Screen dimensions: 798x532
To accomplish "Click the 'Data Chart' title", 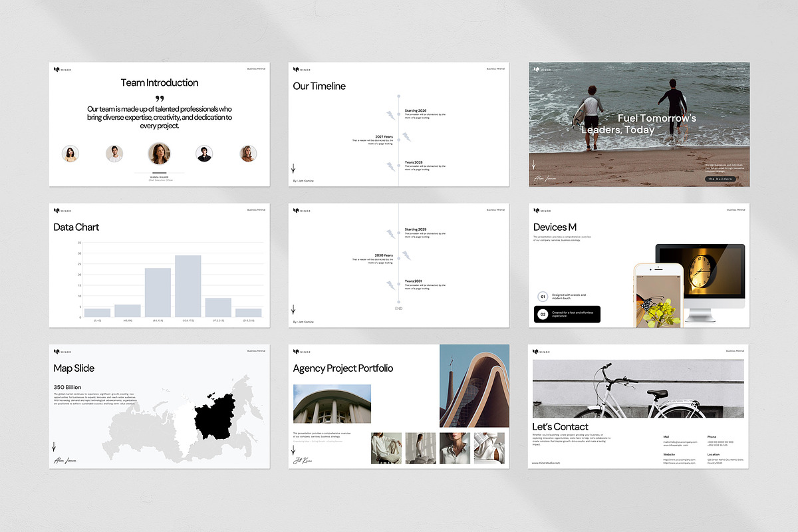I will click(x=76, y=227).
